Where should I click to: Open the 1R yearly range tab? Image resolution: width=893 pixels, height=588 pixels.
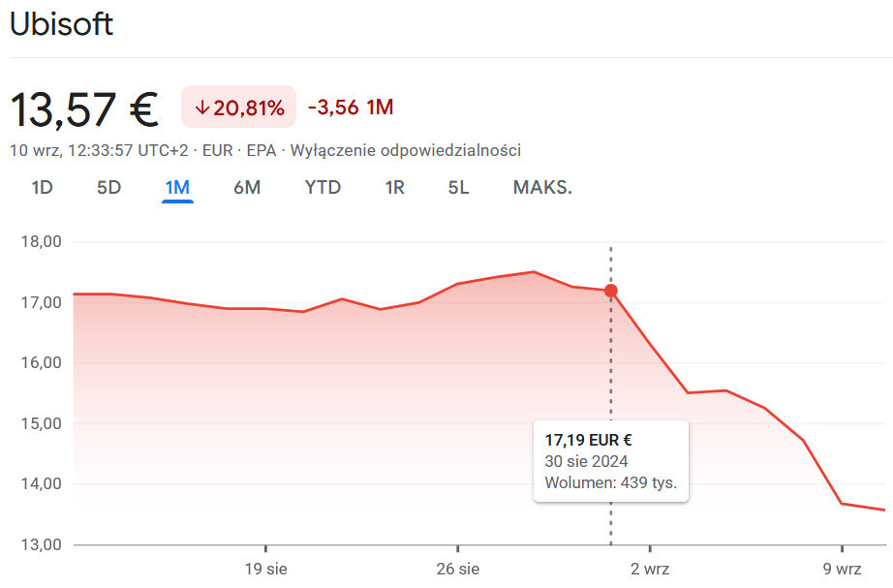[x=394, y=187]
